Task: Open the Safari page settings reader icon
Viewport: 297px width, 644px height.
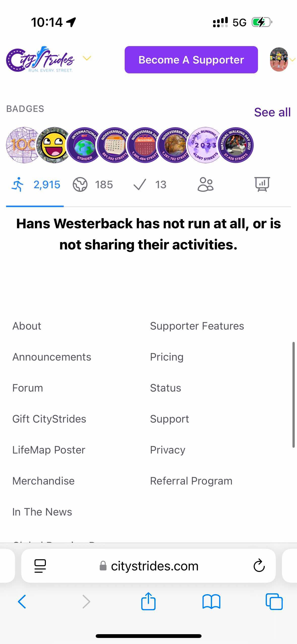Action: coord(40,566)
